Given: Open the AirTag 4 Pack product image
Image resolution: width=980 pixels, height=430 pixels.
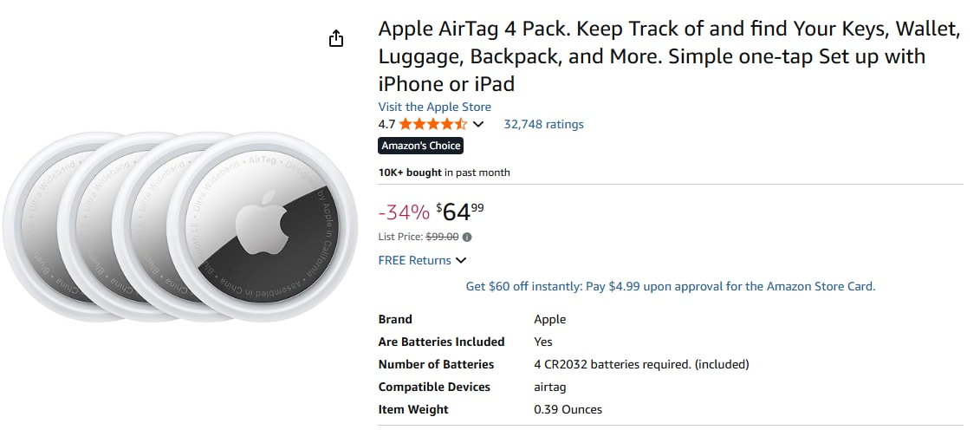Looking at the screenshot, I should (x=178, y=227).
